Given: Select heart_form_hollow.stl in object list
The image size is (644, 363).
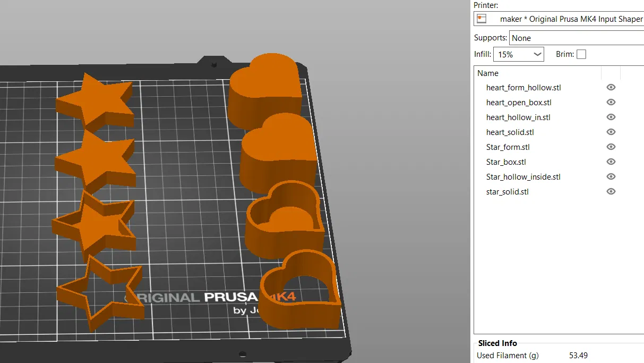Looking at the screenshot, I should [523, 87].
